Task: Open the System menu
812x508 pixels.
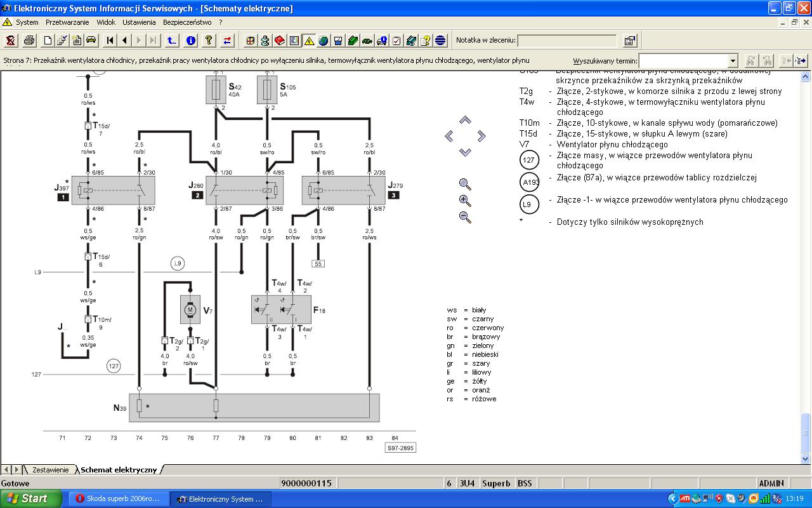Action: click(x=27, y=22)
